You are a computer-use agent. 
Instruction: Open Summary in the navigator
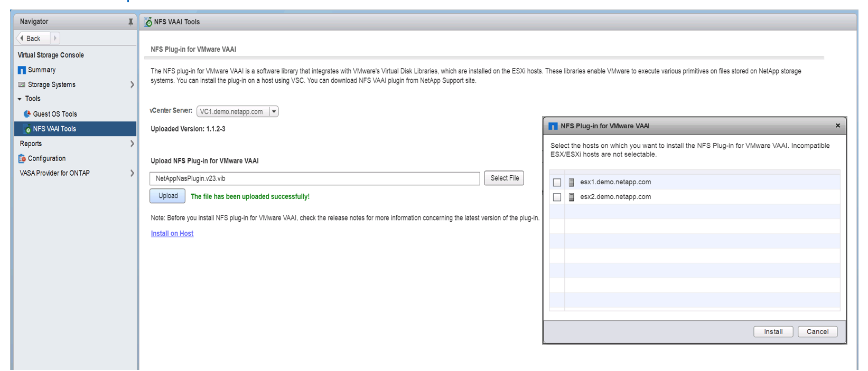point(42,70)
